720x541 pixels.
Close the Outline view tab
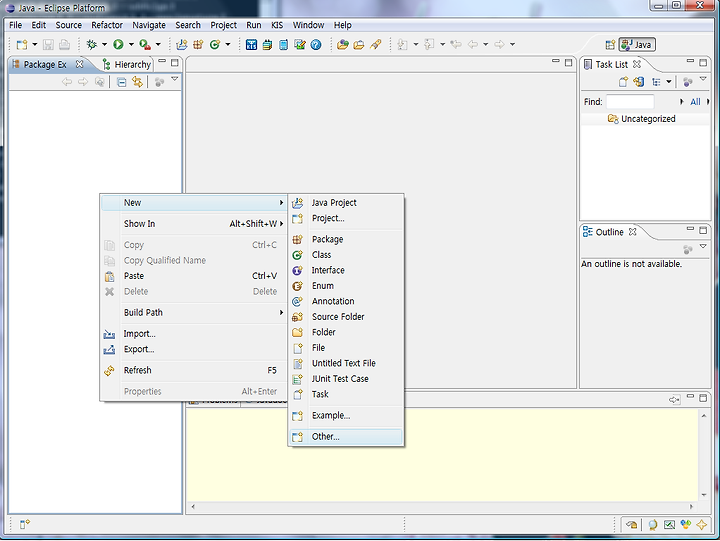point(633,232)
